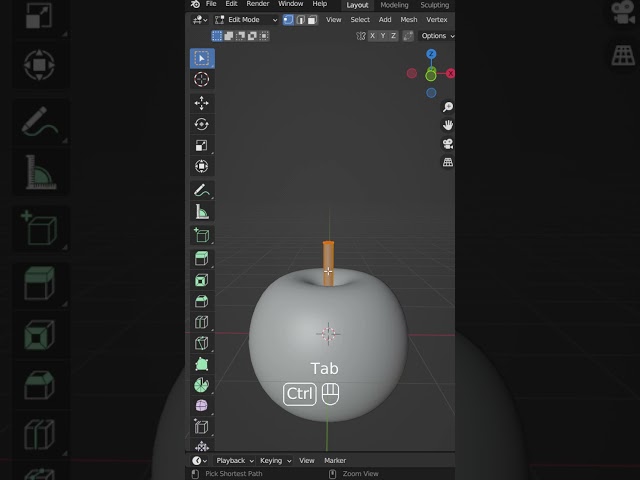The width and height of the screenshot is (640, 480).
Task: Open the Playback dropdown
Action: (234, 460)
